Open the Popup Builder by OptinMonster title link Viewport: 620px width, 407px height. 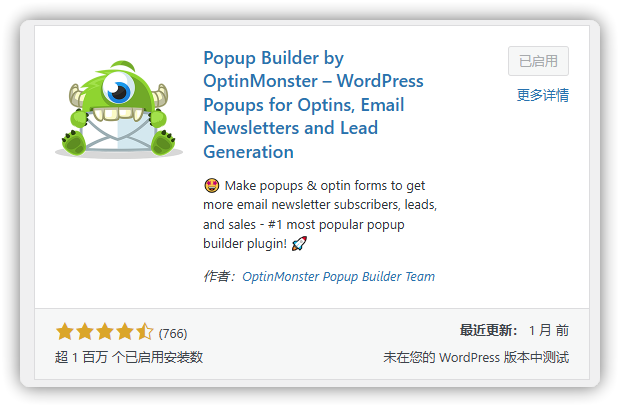pyautogui.click(x=313, y=105)
